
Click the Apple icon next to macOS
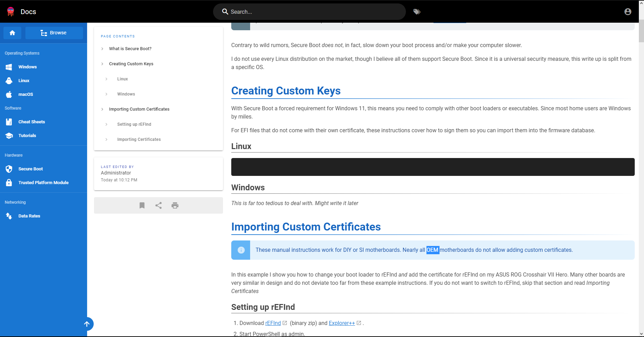coord(9,94)
